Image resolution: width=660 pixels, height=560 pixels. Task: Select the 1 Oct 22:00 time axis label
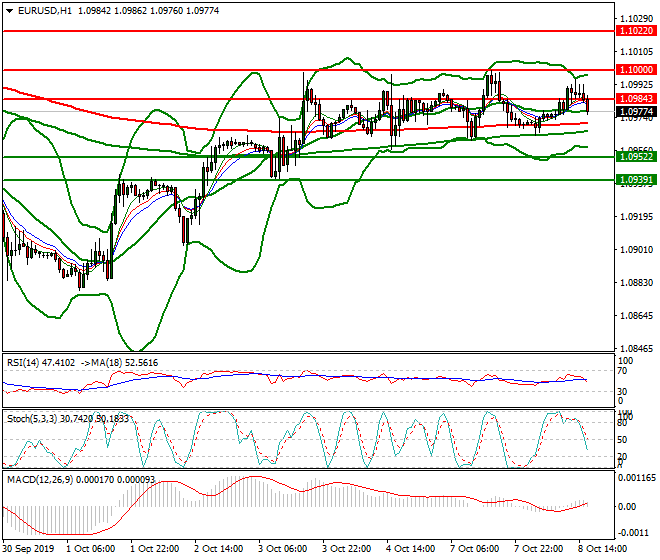[x=154, y=549]
